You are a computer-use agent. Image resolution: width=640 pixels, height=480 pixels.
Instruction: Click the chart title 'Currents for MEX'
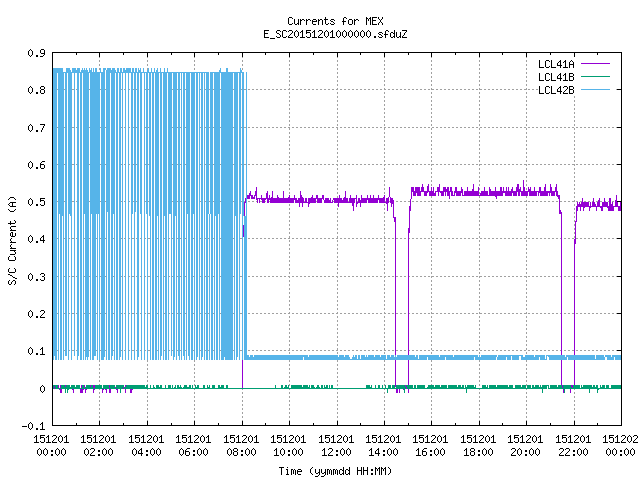335,21
